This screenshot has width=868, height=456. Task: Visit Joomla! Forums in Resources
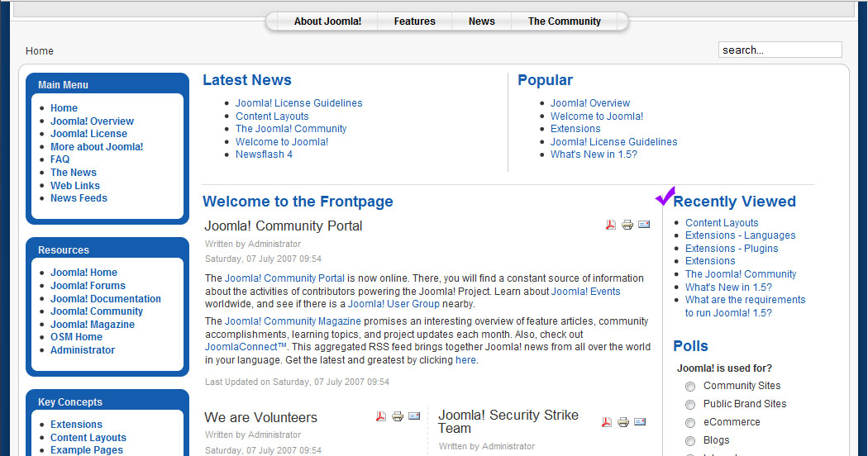click(x=88, y=286)
